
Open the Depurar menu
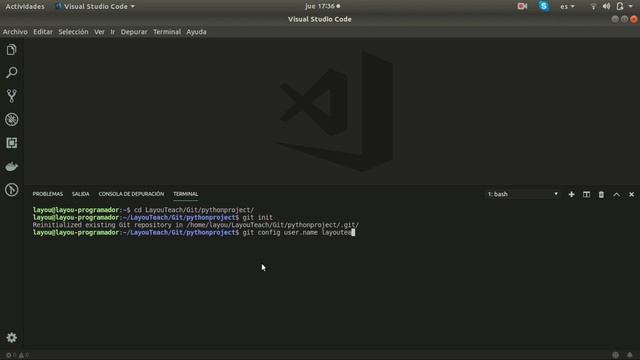tap(134, 32)
